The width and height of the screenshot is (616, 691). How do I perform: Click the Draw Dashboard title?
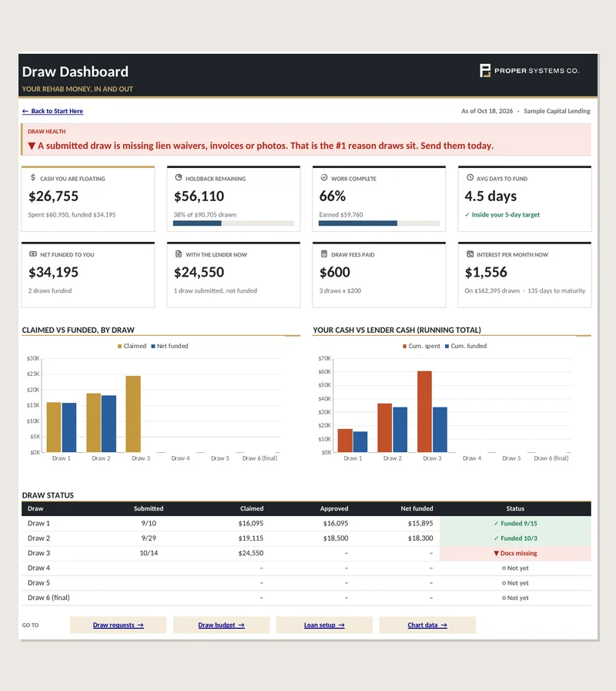75,72
